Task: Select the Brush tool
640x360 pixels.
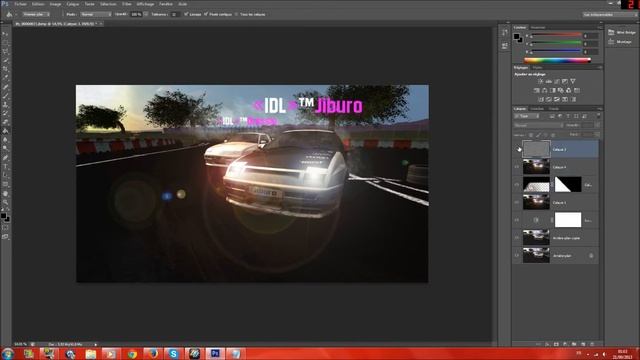Action: [5, 96]
